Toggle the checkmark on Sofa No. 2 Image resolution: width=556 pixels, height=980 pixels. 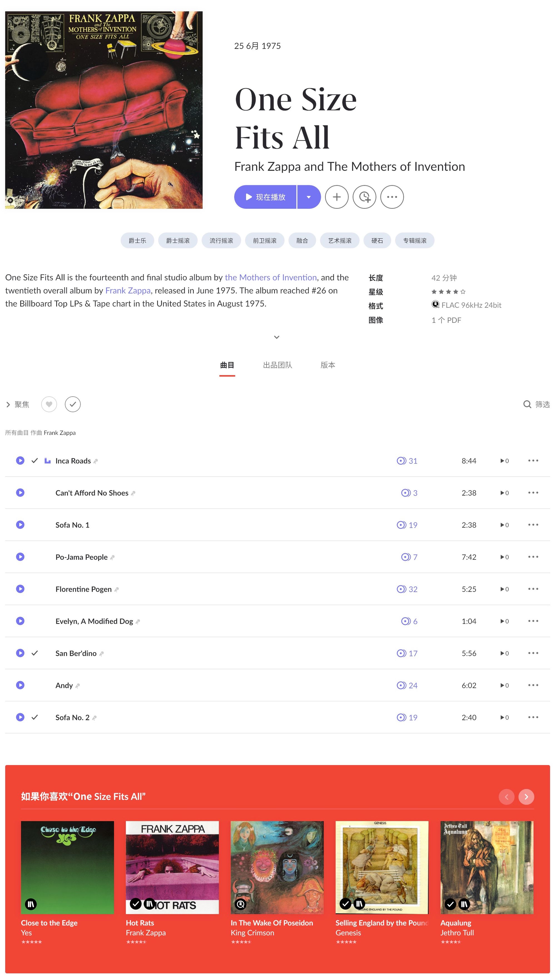[35, 717]
